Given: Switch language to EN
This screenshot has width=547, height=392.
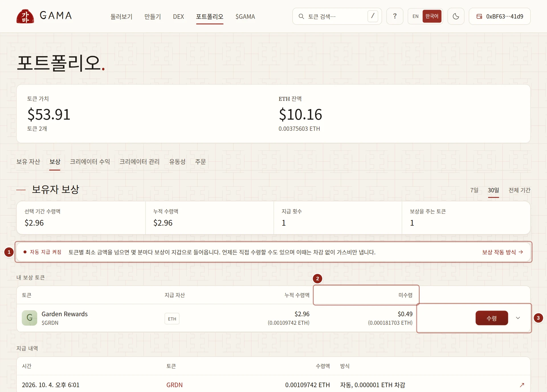Looking at the screenshot, I should [415, 16].
